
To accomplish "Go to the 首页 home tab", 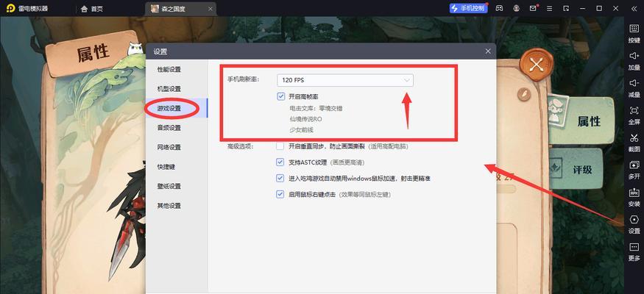I will 92,9.
